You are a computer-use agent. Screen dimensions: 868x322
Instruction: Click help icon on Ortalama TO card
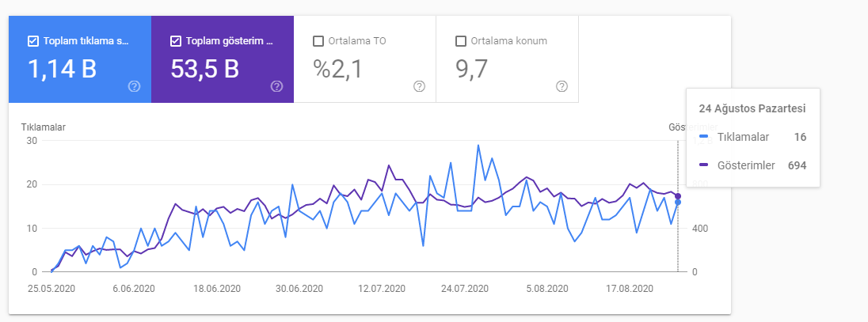pyautogui.click(x=419, y=86)
